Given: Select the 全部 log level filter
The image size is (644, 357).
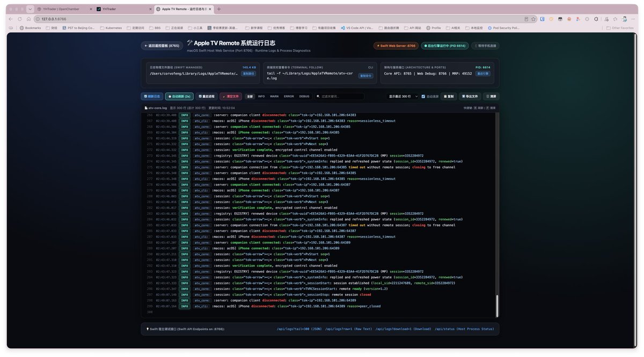Looking at the screenshot, I should (250, 96).
